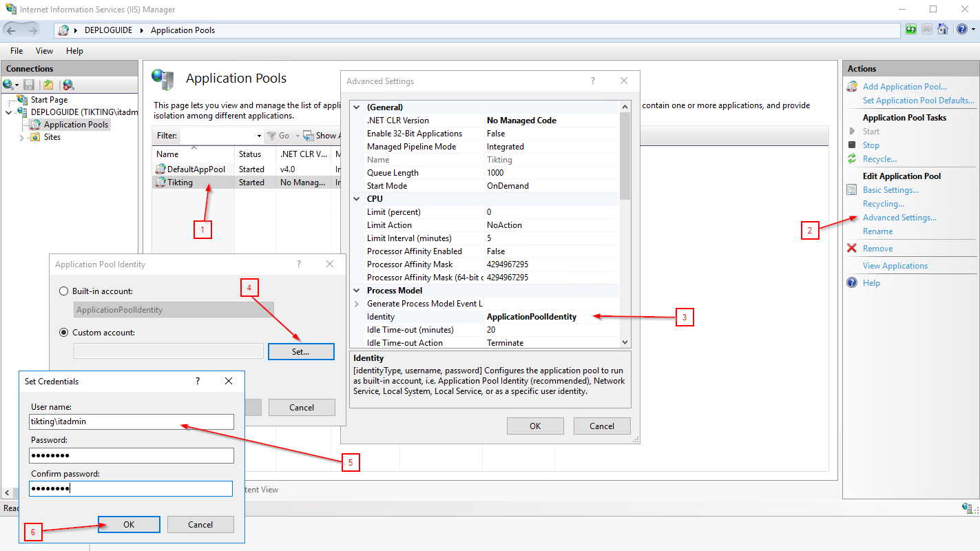Click the Delete Connection globe icon
This screenshot has width=980, height=551.
pos(68,85)
